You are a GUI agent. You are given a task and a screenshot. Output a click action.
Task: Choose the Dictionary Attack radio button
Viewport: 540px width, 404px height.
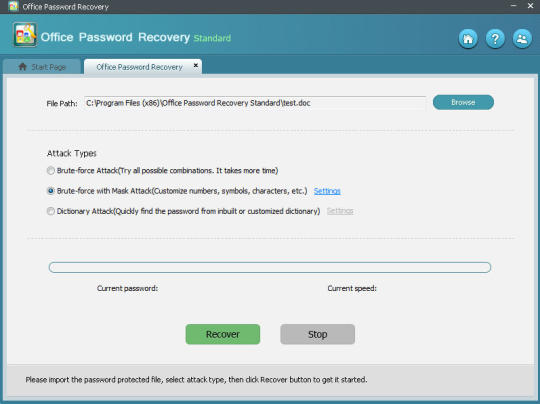click(x=51, y=211)
